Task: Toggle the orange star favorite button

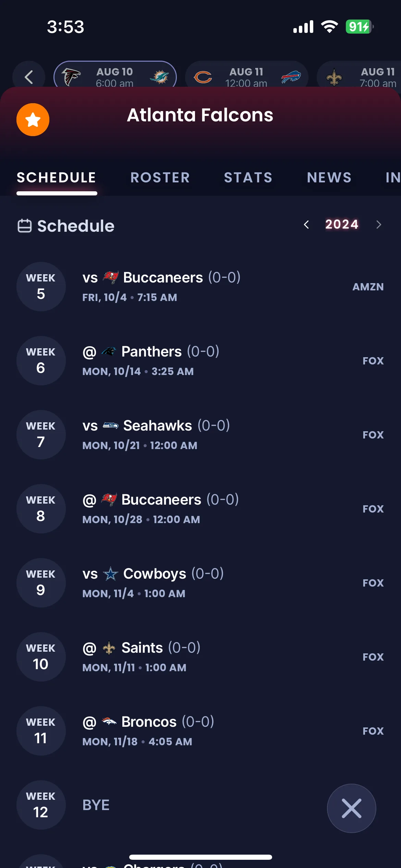Action: pos(33,120)
